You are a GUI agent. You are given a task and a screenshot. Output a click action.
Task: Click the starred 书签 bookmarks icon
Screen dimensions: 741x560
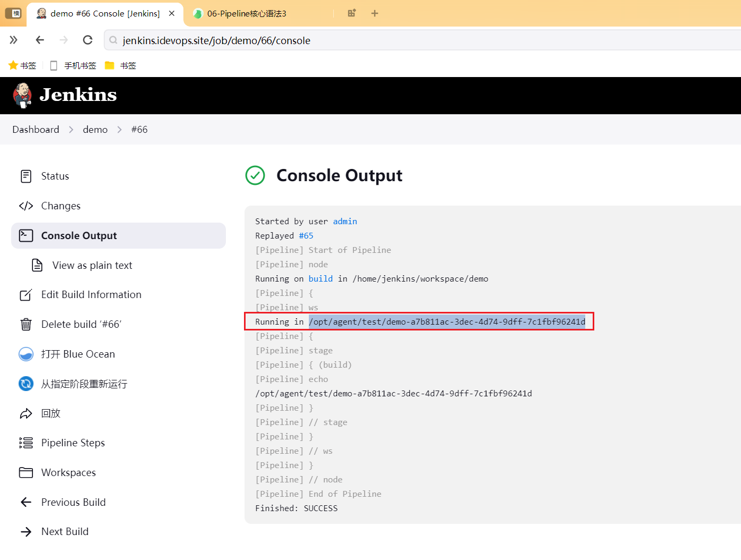tap(13, 65)
